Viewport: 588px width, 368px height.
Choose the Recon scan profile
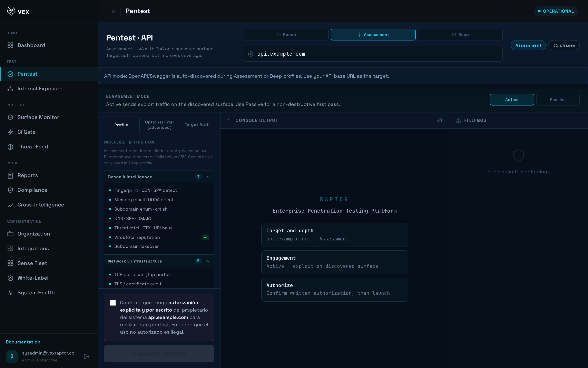point(286,35)
